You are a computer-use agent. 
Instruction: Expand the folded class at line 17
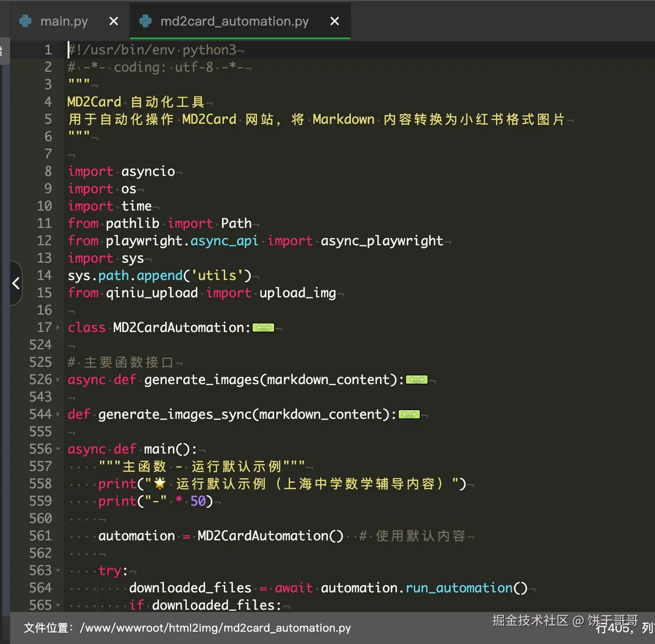point(58,328)
